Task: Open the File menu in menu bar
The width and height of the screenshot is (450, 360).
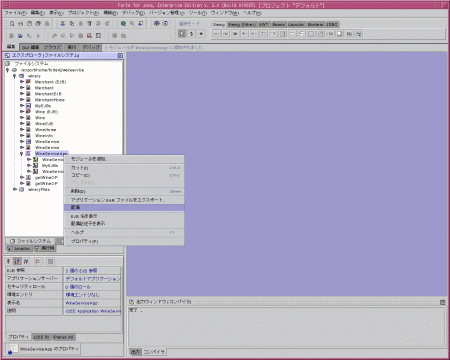Action: point(15,13)
